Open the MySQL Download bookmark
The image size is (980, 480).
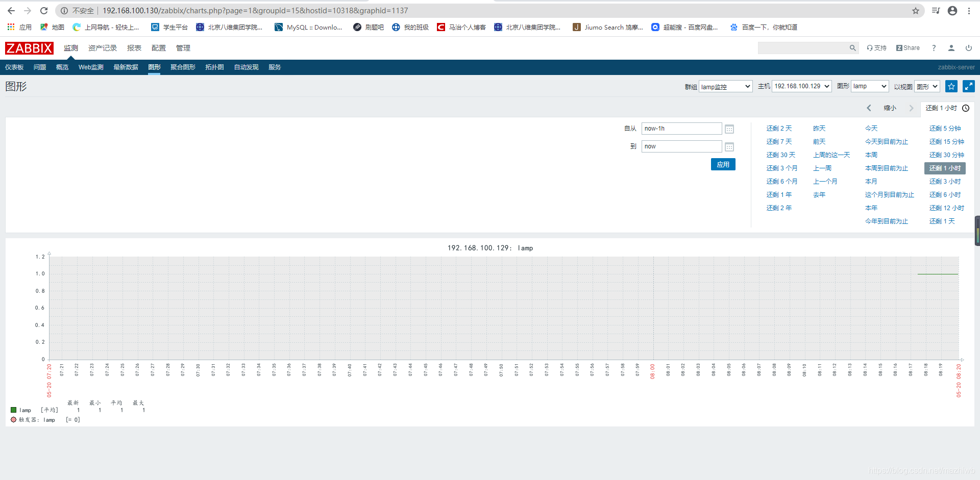click(x=308, y=27)
